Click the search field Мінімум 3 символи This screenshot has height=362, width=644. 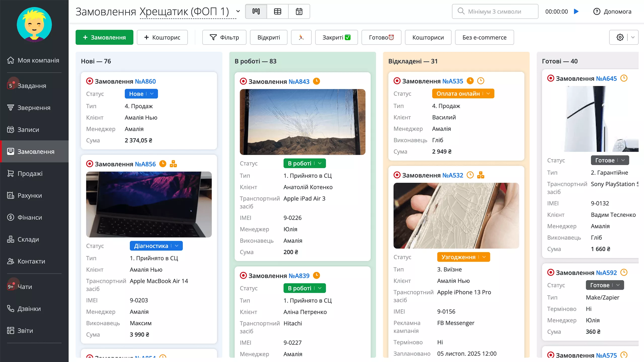[494, 11]
